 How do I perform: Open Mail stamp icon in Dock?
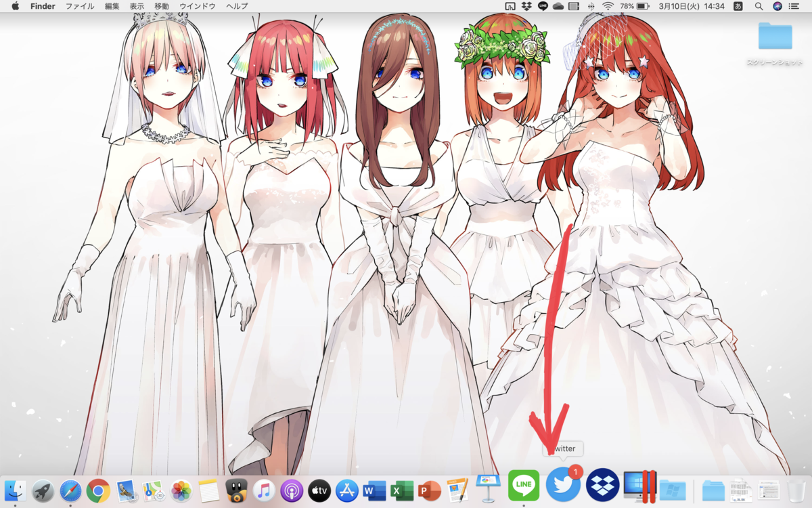pyautogui.click(x=126, y=490)
